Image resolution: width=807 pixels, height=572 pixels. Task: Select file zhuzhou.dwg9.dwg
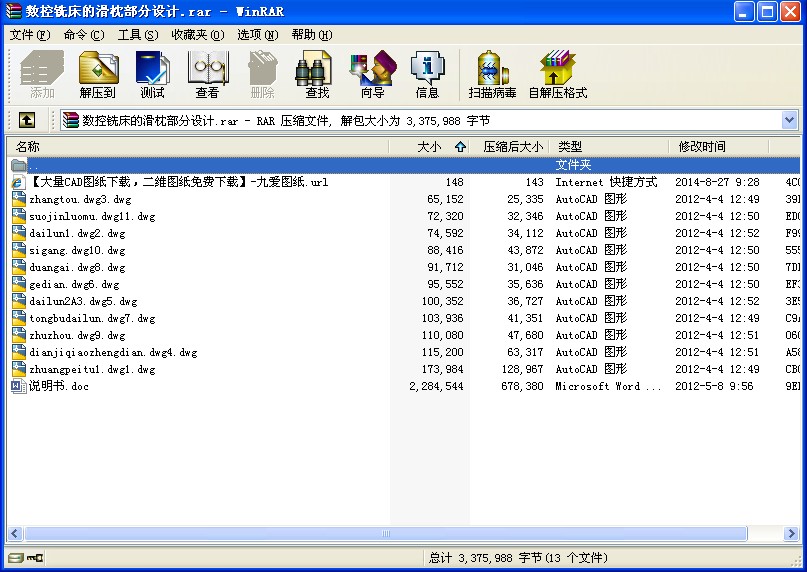coord(77,335)
